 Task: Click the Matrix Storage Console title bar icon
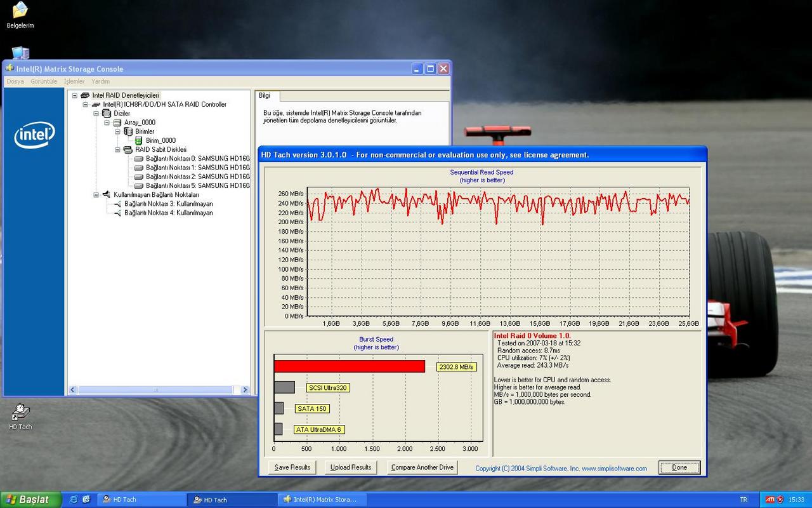[x=10, y=69]
